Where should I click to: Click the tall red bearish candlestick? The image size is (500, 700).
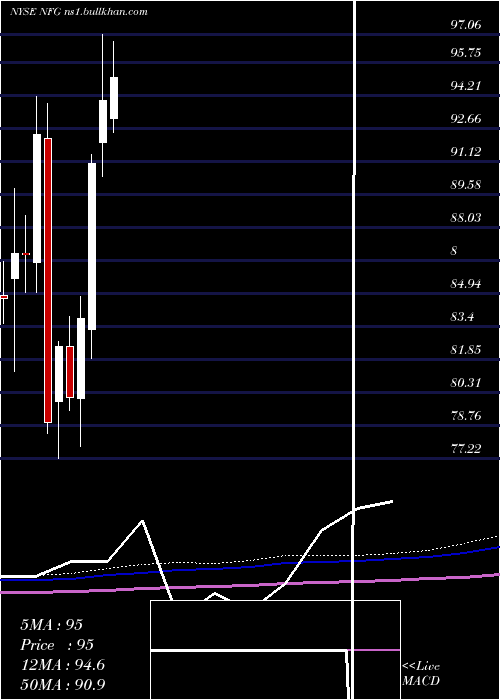pos(48,280)
